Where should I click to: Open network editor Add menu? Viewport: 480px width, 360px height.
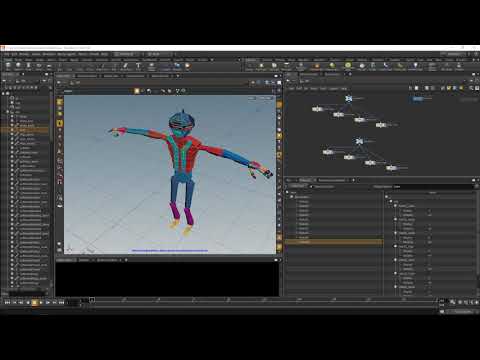point(292,89)
